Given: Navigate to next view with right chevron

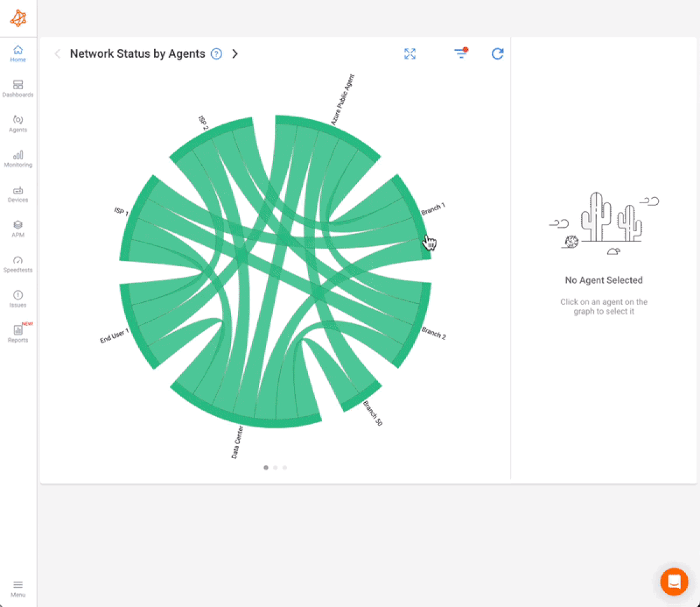Looking at the screenshot, I should (x=235, y=53).
